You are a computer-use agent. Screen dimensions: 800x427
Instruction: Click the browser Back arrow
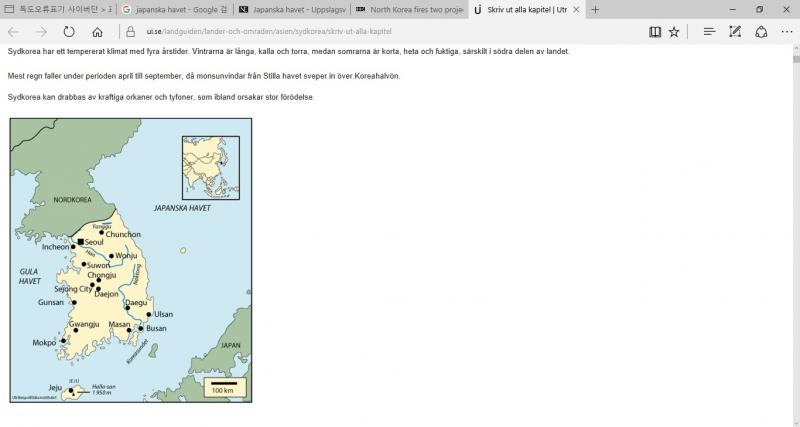click(14, 31)
